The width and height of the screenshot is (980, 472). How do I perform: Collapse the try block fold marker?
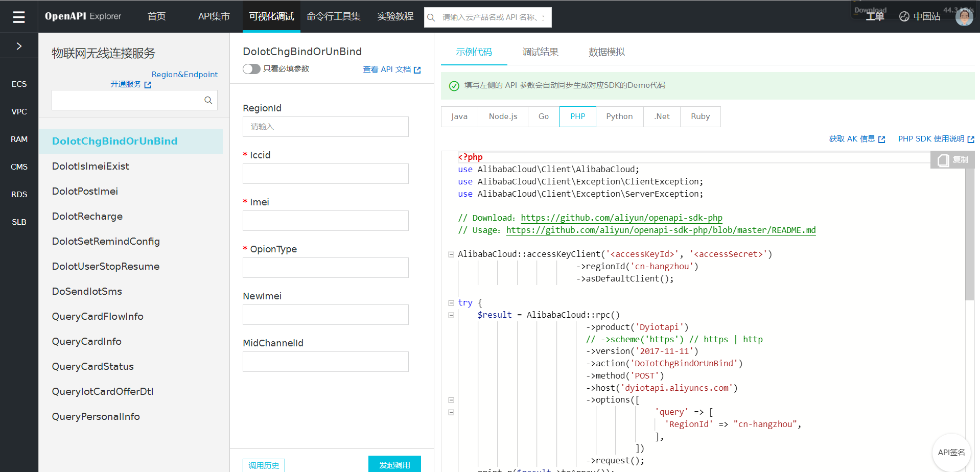pyautogui.click(x=451, y=303)
